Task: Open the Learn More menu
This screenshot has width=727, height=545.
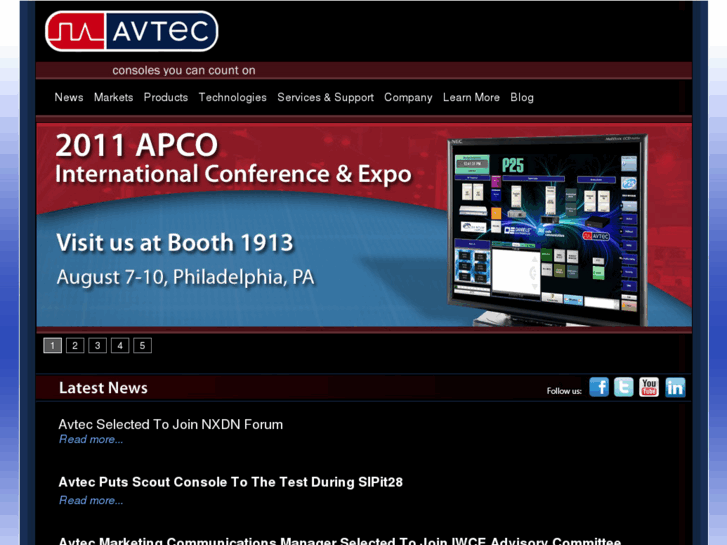Action: point(471,97)
